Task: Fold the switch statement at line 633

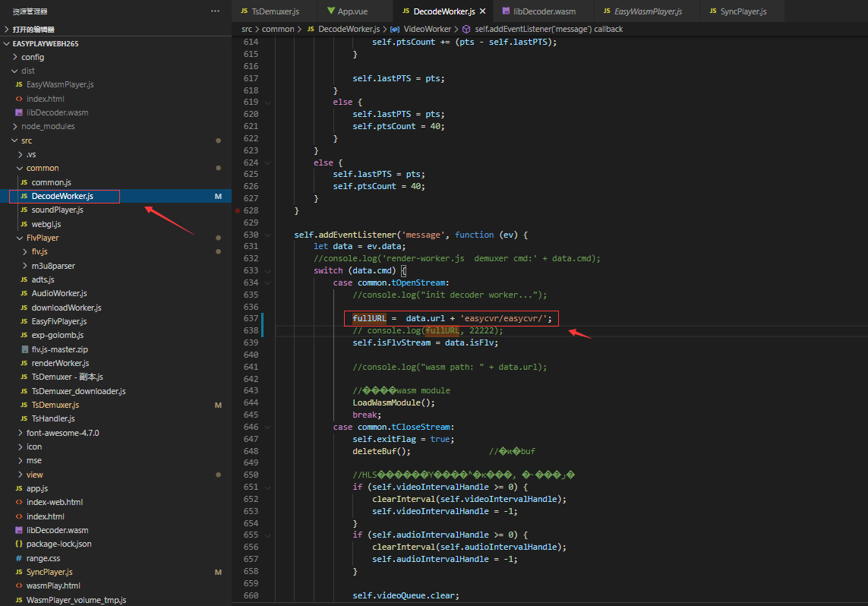Action: tap(268, 271)
